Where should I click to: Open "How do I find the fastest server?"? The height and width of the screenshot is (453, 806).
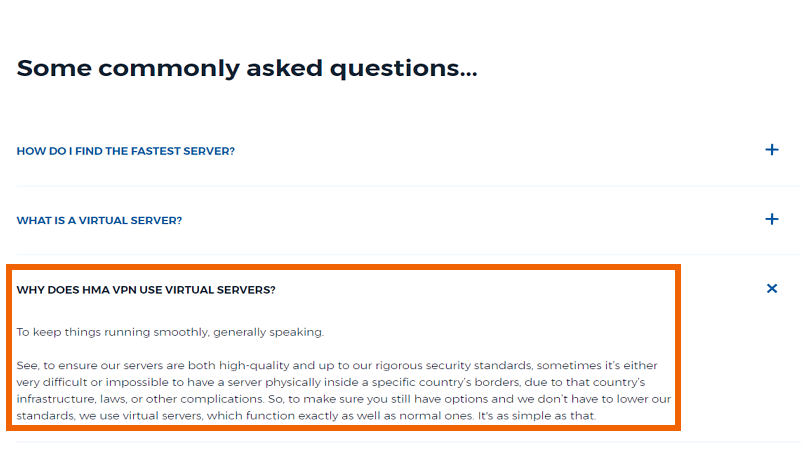tap(125, 151)
